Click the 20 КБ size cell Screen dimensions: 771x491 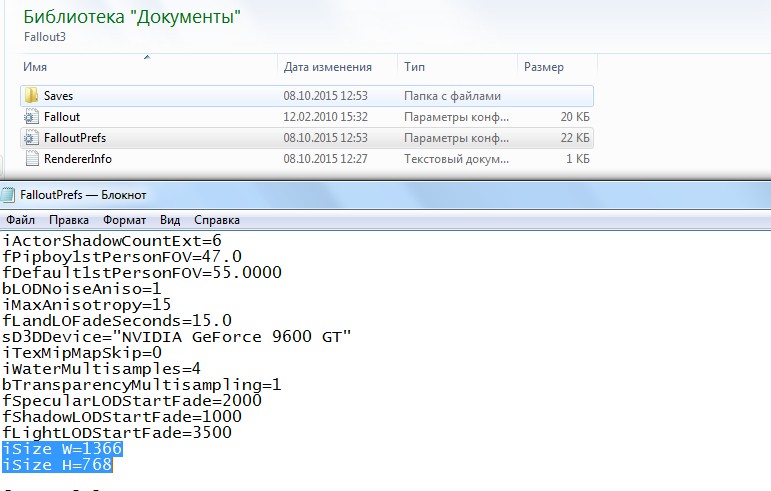tap(575, 117)
